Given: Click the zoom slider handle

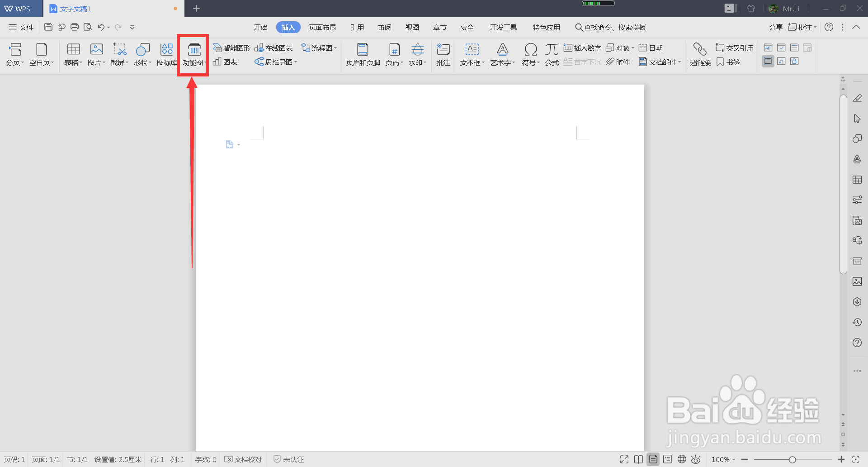Looking at the screenshot, I should (x=792, y=459).
